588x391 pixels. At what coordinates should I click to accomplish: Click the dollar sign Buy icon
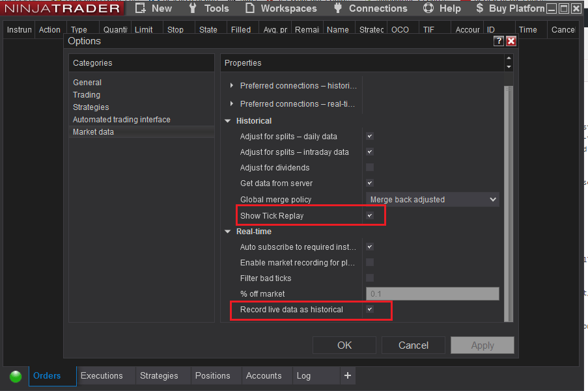point(480,8)
